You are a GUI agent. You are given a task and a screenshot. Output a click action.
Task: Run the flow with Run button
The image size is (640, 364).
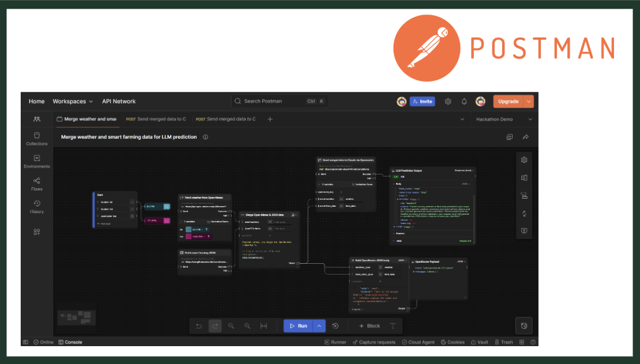[x=298, y=326]
